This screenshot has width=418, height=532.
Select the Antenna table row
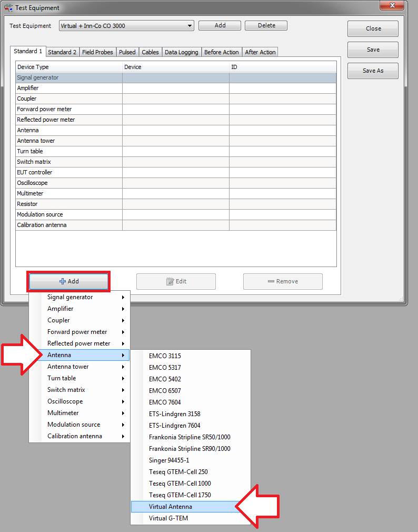coord(176,130)
